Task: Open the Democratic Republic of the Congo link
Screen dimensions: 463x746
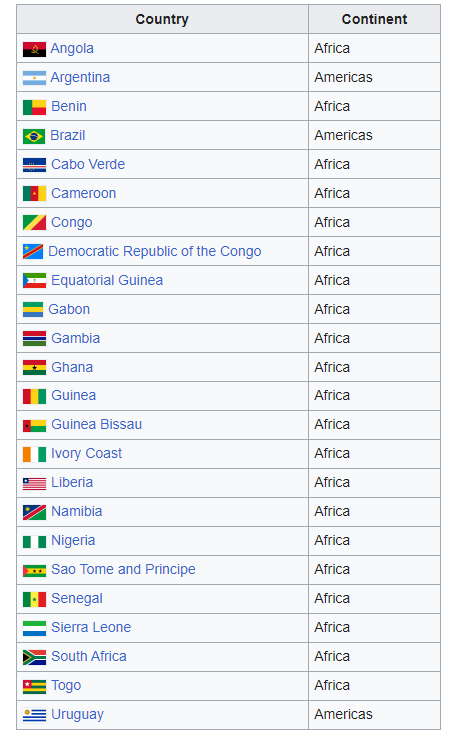Action: point(155,251)
